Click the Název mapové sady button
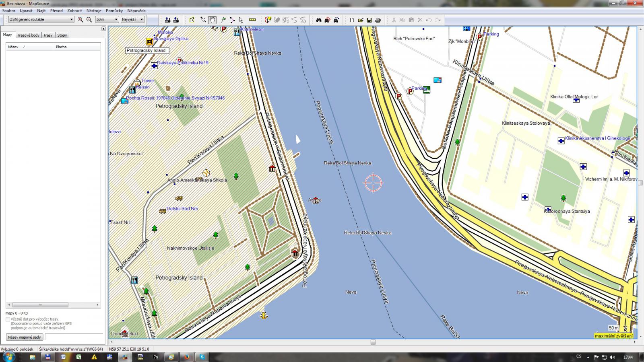The image size is (644, 362). coord(25,337)
